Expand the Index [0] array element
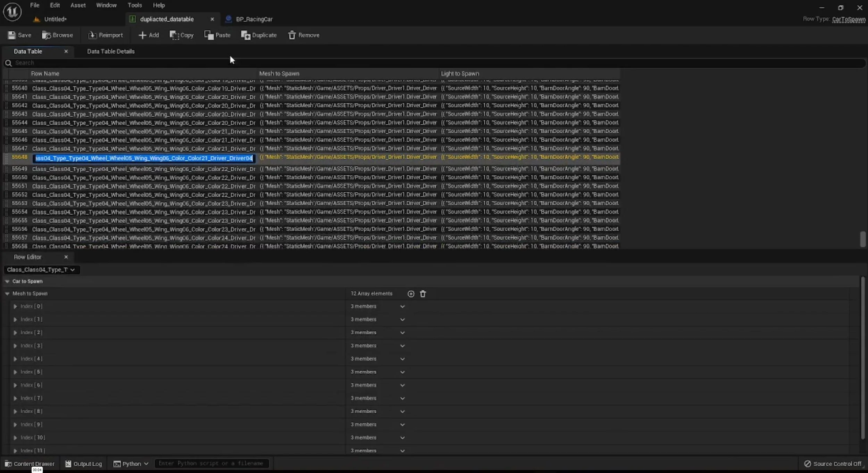Screen dimensions: 868x473 click(x=15, y=306)
